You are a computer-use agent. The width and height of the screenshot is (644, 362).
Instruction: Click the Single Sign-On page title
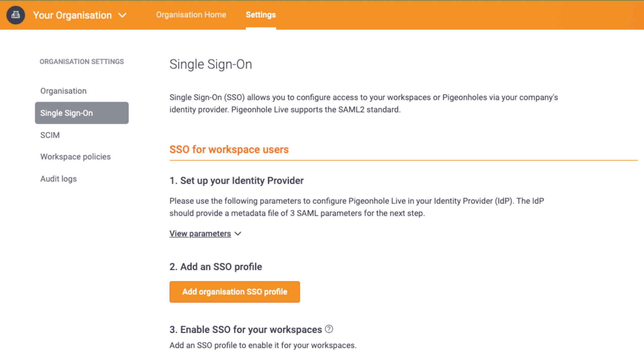coord(211,64)
